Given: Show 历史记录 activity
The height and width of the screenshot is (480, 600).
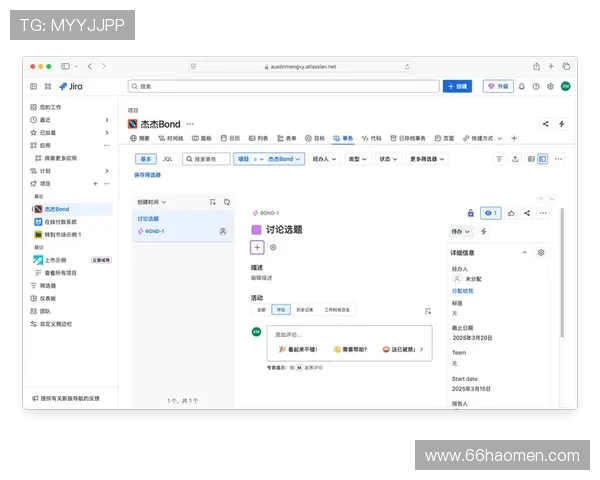Looking at the screenshot, I should pos(305,310).
